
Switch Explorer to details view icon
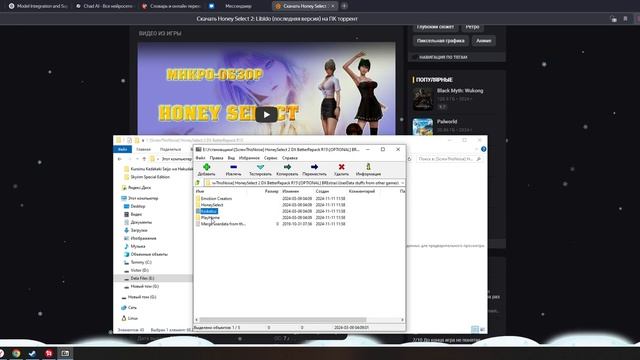(x=475, y=329)
